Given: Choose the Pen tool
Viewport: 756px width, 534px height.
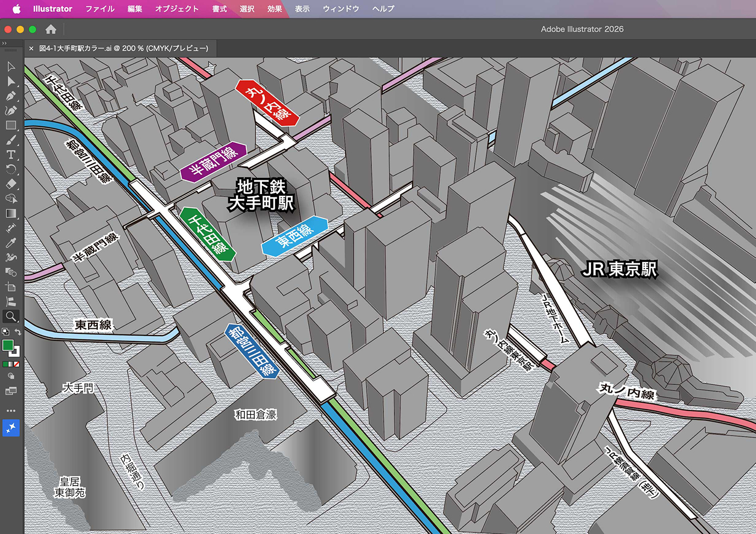Looking at the screenshot, I should click(10, 96).
